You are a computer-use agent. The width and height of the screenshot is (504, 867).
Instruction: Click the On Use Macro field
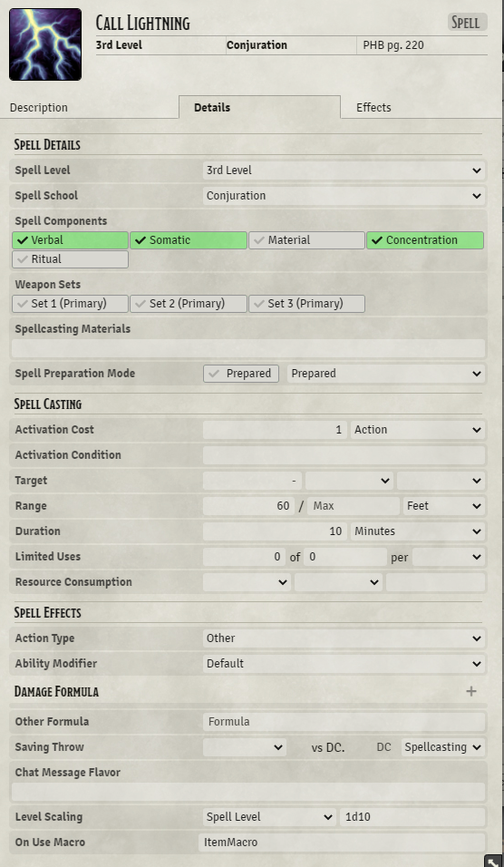click(x=342, y=843)
